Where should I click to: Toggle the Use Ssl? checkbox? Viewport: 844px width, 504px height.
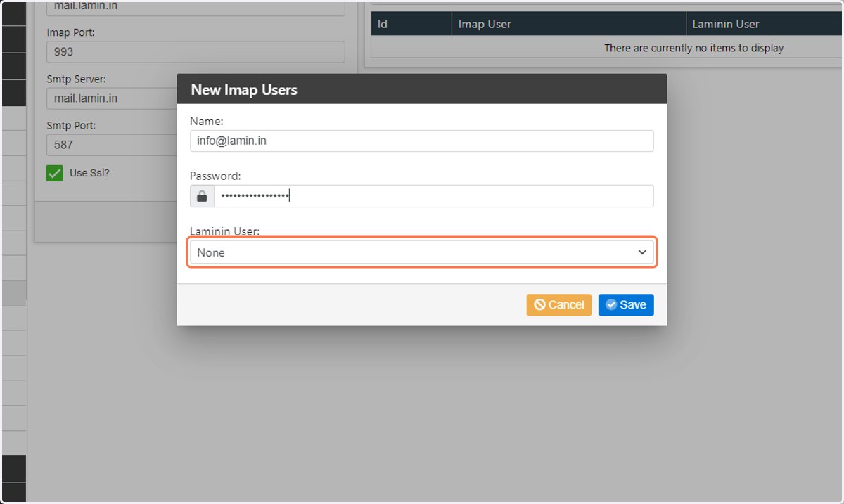click(x=55, y=173)
